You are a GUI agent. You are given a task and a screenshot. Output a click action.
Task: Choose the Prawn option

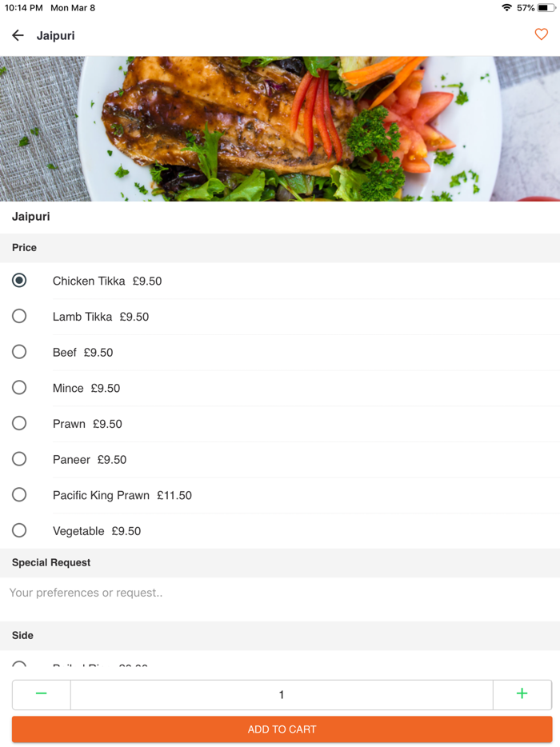(x=19, y=423)
